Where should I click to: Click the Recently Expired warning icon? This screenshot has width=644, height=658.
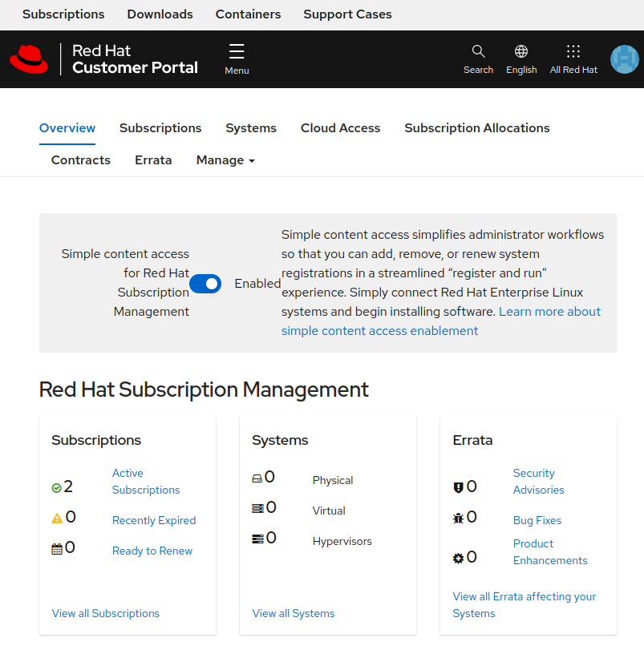[x=57, y=519]
